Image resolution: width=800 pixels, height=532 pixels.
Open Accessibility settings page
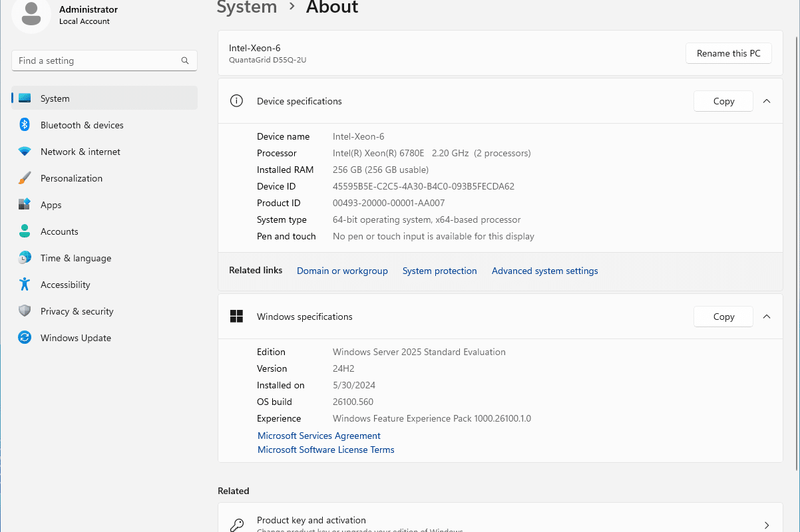click(x=104, y=285)
